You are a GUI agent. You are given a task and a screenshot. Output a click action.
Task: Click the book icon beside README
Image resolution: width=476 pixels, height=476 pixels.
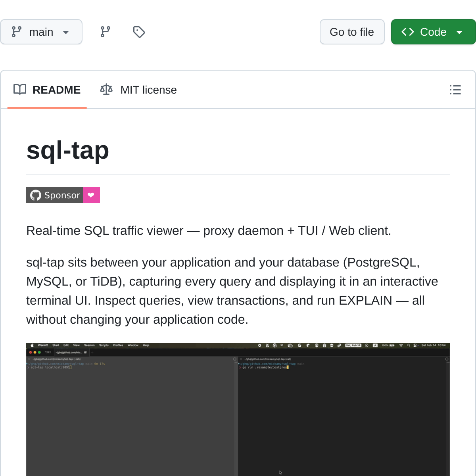(20, 90)
